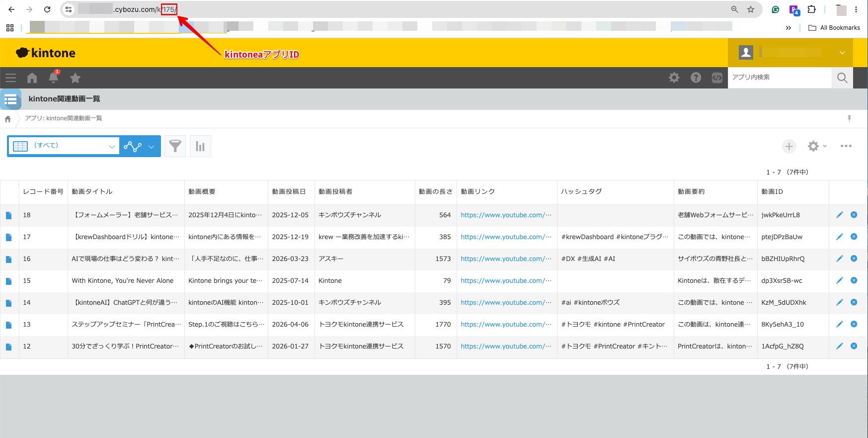Add new record with plus icon
Image resolution: width=868 pixels, height=438 pixels.
pos(789,146)
